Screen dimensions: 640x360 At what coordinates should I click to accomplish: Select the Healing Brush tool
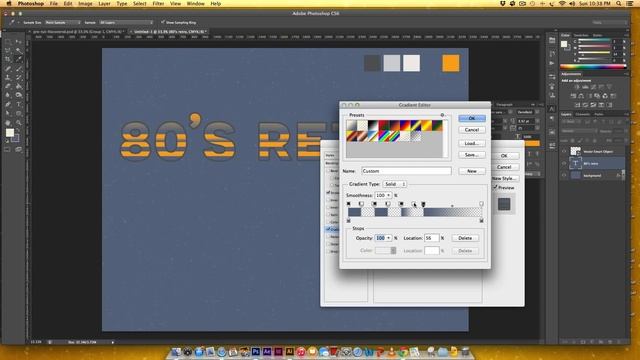(8, 69)
